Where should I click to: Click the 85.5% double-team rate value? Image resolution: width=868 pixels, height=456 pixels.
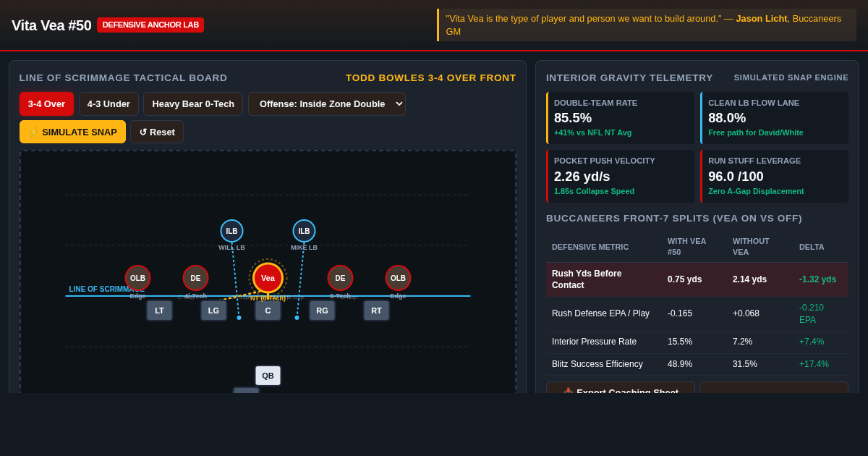tap(573, 118)
